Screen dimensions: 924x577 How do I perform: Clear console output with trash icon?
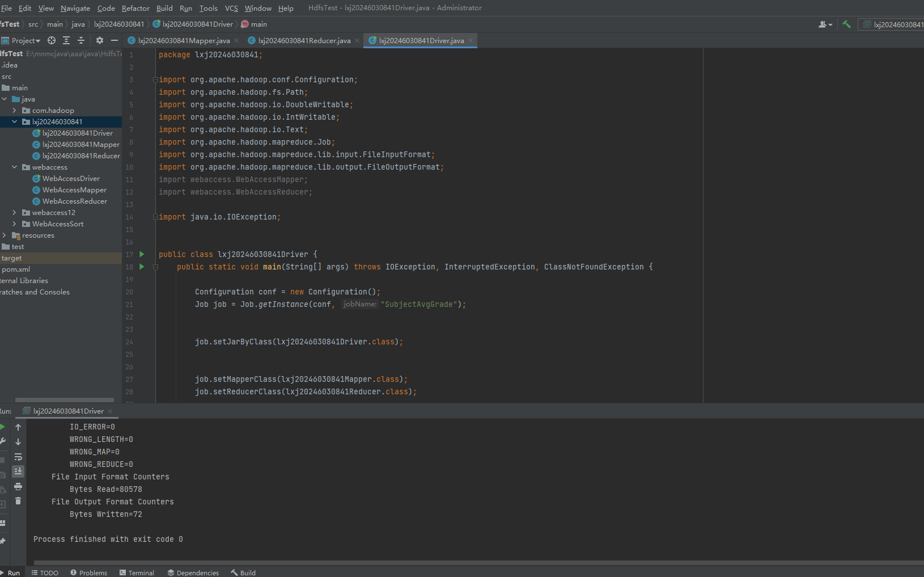click(x=18, y=500)
